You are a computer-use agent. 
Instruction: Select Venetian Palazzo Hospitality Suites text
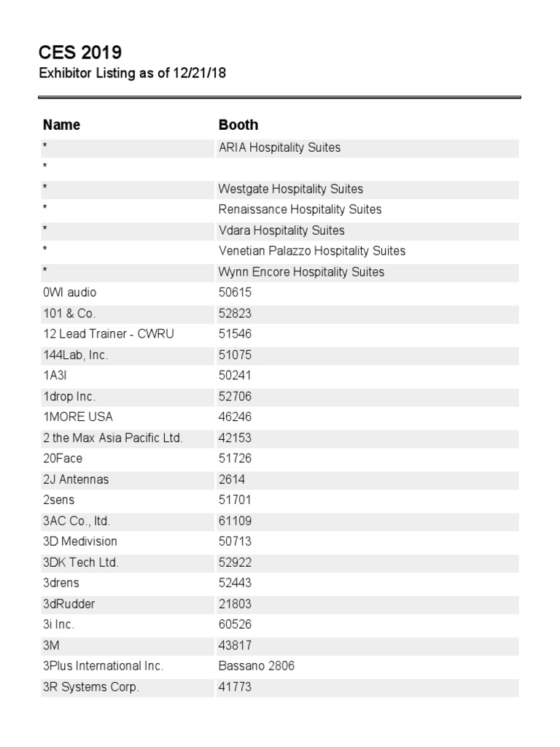(311, 251)
